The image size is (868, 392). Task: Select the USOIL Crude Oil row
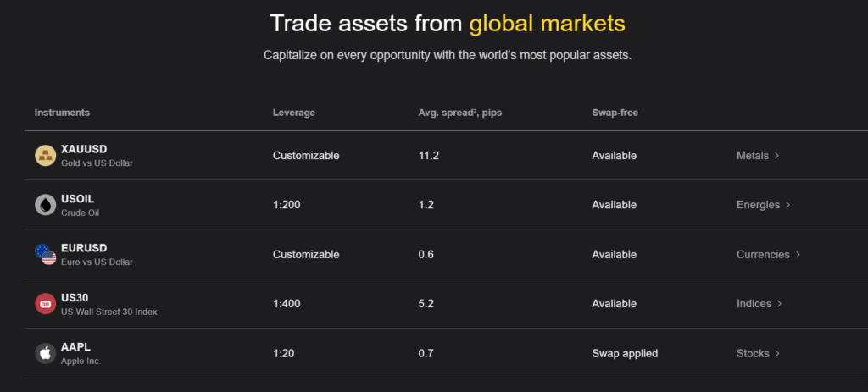coord(78,205)
